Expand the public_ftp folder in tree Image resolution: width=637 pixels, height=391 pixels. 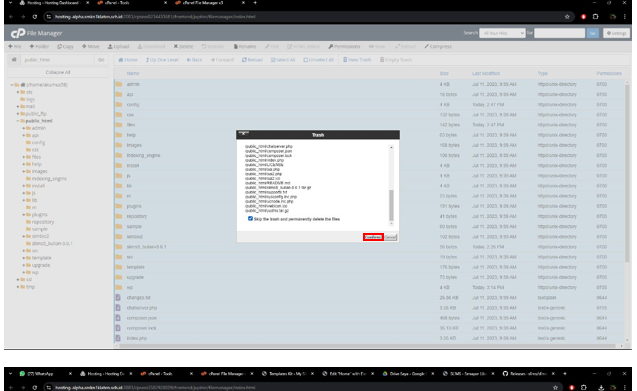[18, 114]
